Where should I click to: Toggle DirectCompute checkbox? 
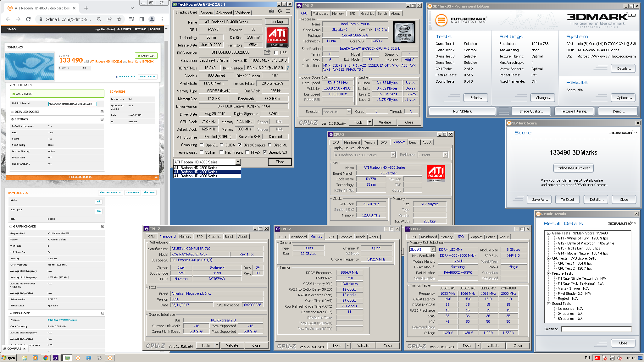pos(240,145)
